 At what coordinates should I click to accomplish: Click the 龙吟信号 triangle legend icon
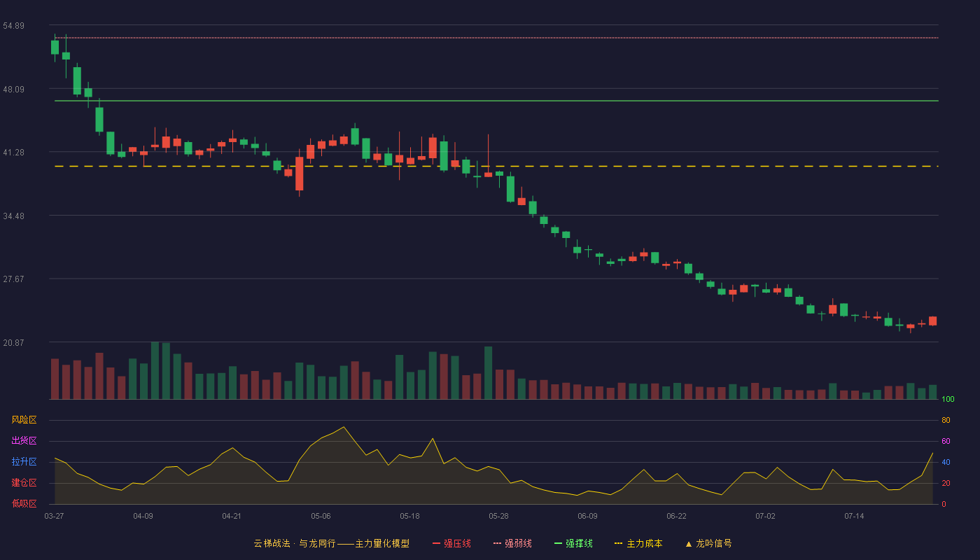[x=689, y=544]
